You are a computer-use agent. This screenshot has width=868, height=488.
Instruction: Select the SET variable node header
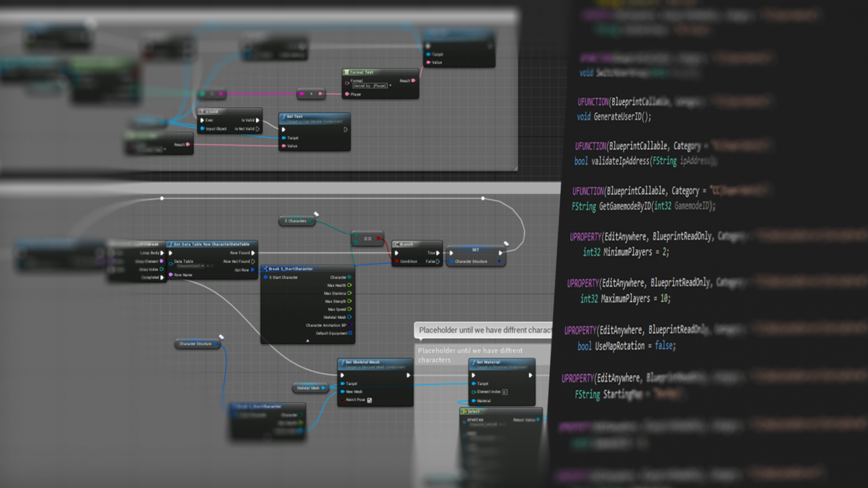pyautogui.click(x=476, y=250)
